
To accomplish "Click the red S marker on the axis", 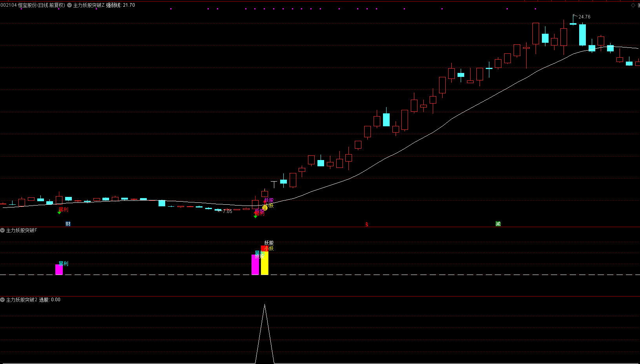I will 367,224.
